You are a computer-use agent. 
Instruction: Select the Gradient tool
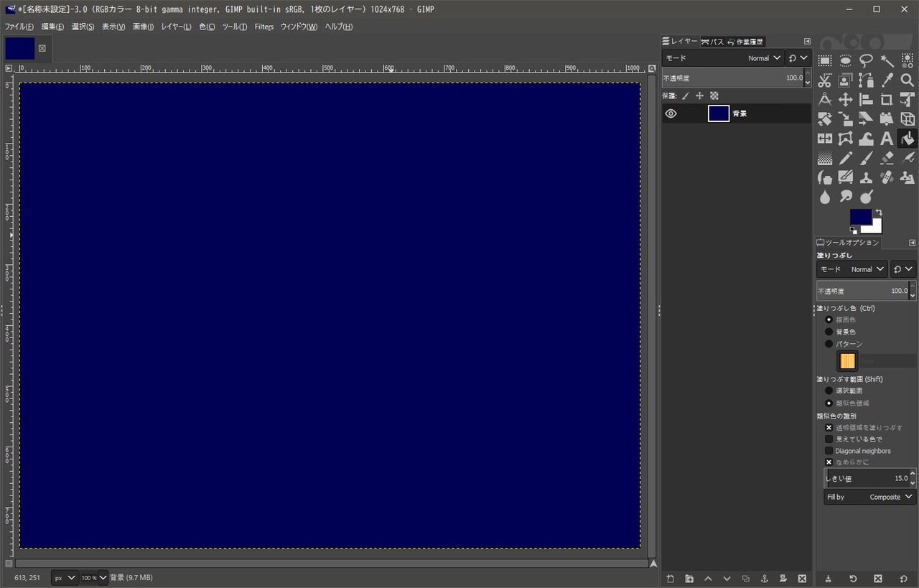[x=825, y=158]
